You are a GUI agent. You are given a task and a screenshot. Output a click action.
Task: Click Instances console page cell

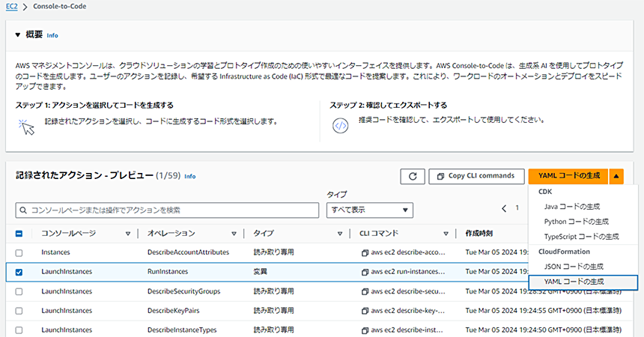(x=55, y=252)
